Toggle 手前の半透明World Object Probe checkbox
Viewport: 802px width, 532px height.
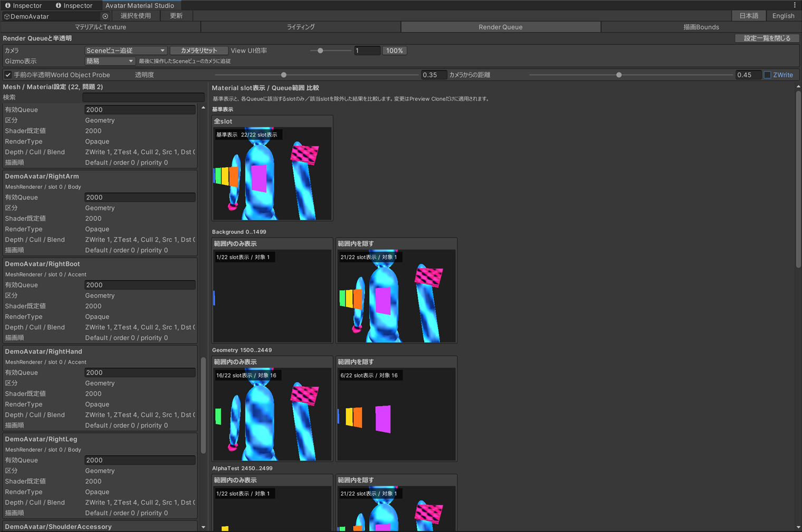(8, 75)
